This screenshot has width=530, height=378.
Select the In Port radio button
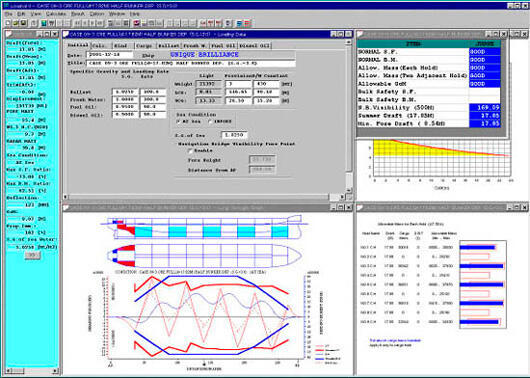tap(210, 121)
